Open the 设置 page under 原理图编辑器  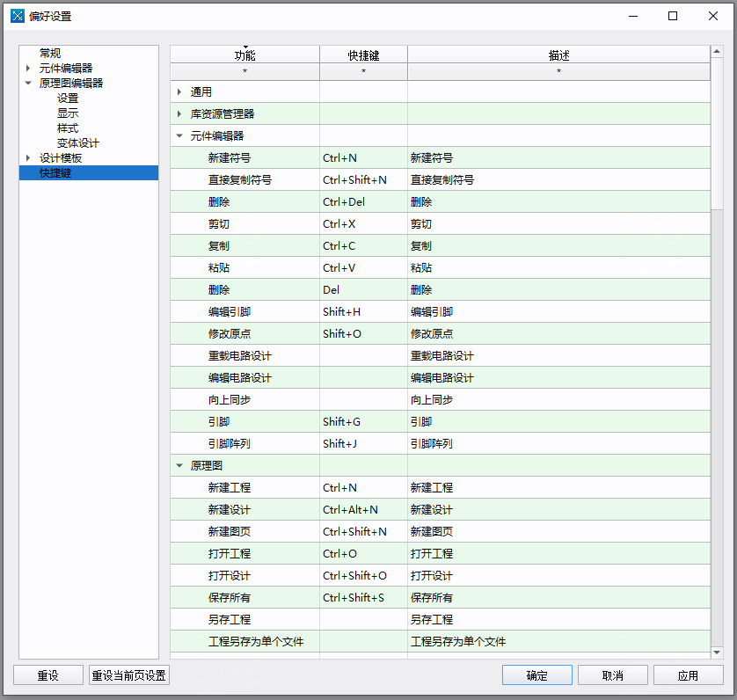pos(67,98)
